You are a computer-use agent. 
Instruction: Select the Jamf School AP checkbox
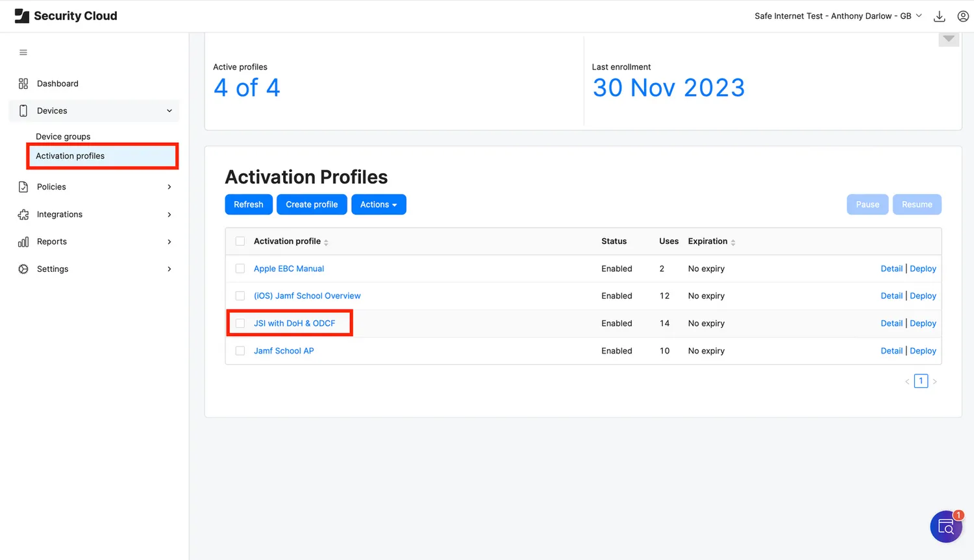coord(240,351)
